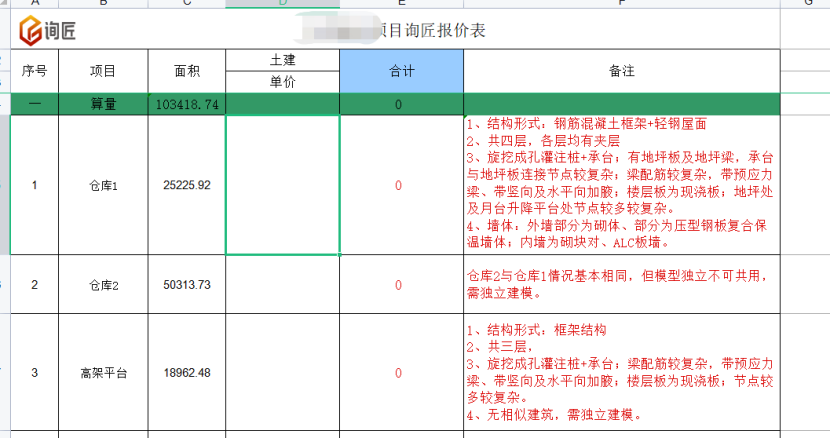Viewport: 830px width, 438px height.
Task: Select column C header
Action: click(x=186, y=3)
